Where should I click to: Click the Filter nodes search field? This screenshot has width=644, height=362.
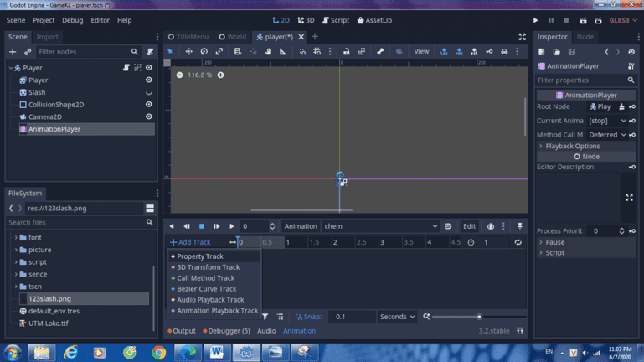pos(84,52)
